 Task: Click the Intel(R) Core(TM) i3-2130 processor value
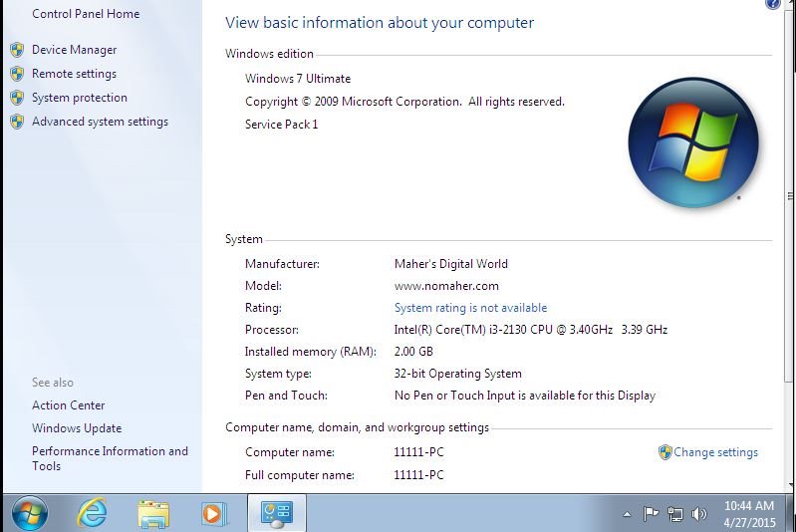coord(530,330)
